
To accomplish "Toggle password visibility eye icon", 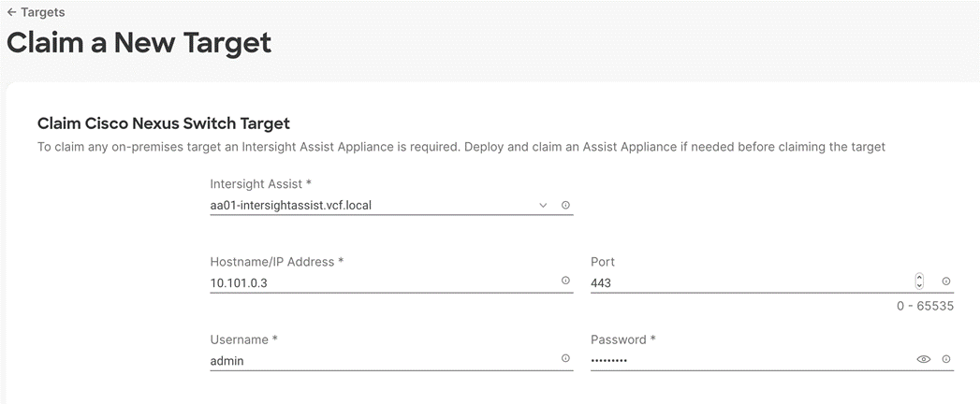I will point(924,359).
